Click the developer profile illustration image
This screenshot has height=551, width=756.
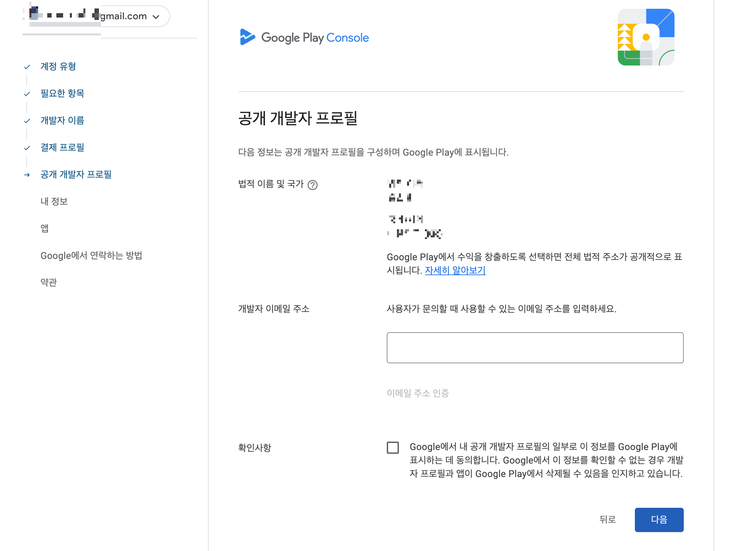point(646,37)
